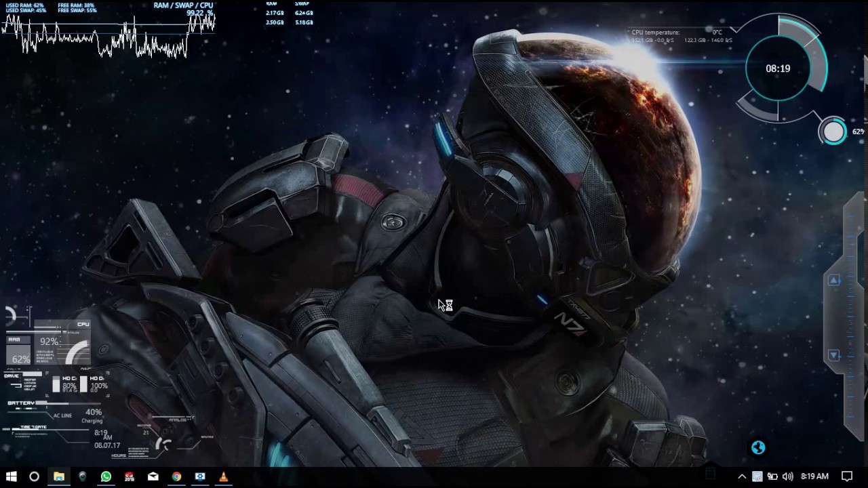Click the USED RAM: 62% label
The image size is (868, 488).
click(26, 5)
